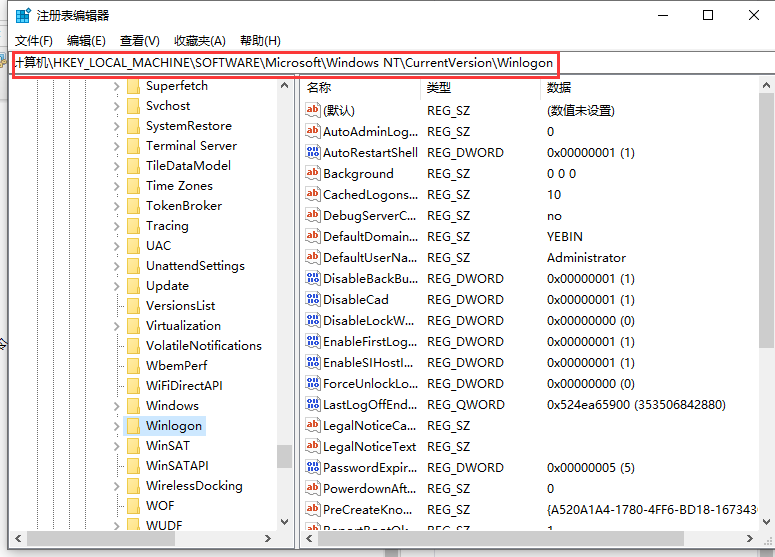Select the DefaultUserName value entry
775x557 pixels.
370,258
